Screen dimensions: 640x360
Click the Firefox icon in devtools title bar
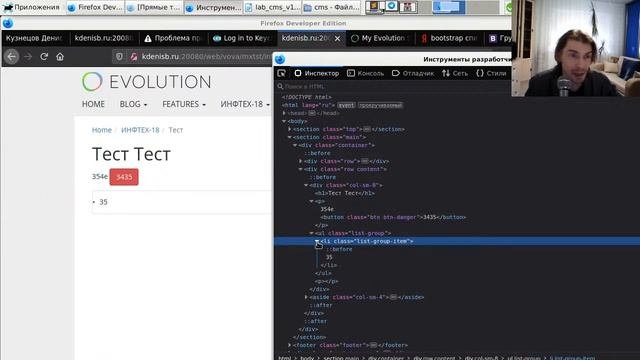pyautogui.click(x=280, y=59)
